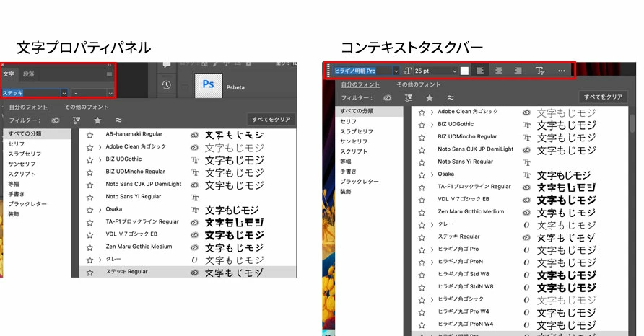Click the ステッキ font name field
Image resolution: width=644 pixels, height=336 pixels.
point(31,94)
